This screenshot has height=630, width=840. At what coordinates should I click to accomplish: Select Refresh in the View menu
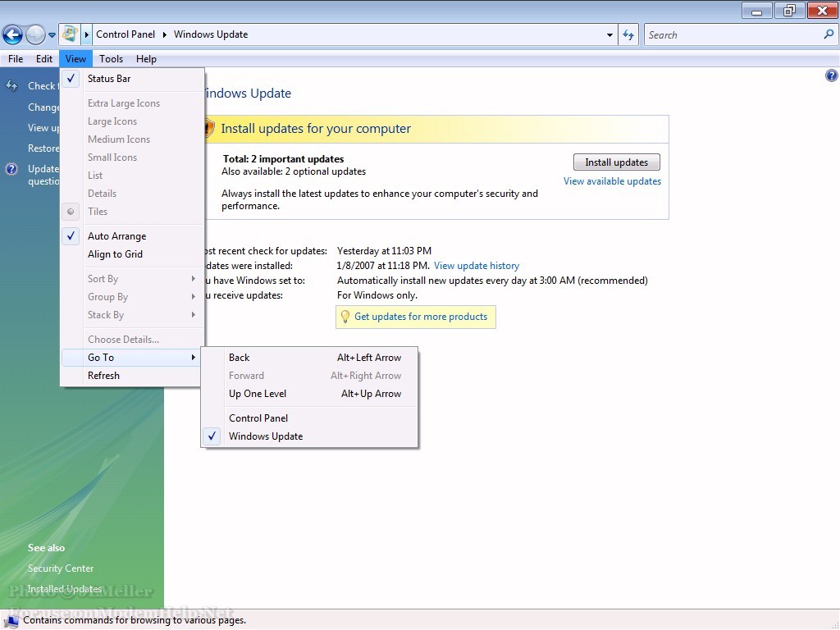pos(132,376)
